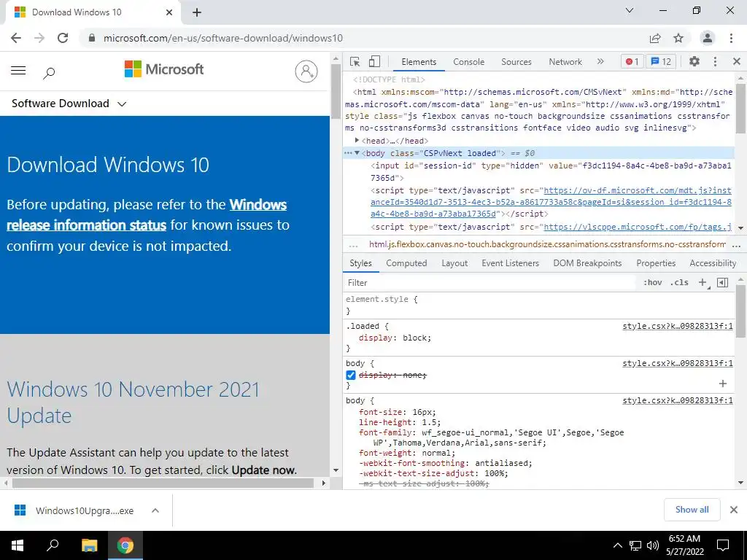Select the Computed pane tab
Image resolution: width=747 pixels, height=560 pixels.
point(406,263)
